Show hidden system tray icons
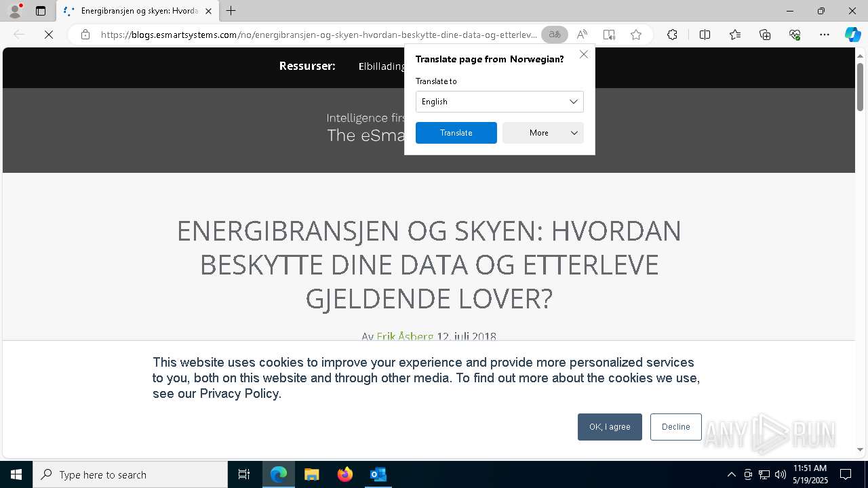This screenshot has width=868, height=488. click(731, 474)
